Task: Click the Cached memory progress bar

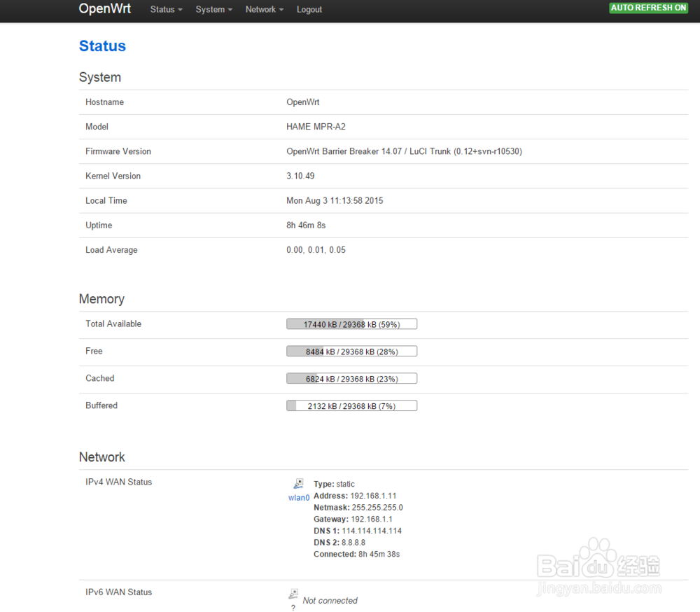Action: coord(351,378)
